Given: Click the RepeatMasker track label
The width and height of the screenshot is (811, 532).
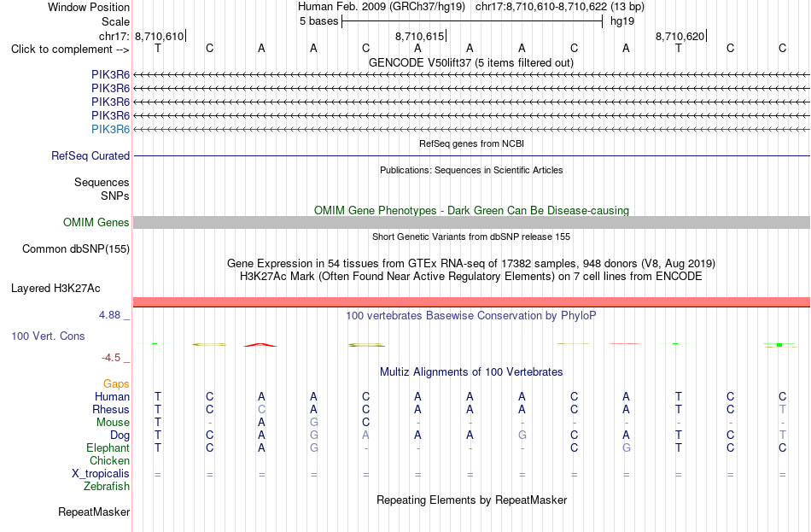Looking at the screenshot, I should tap(94, 512).
